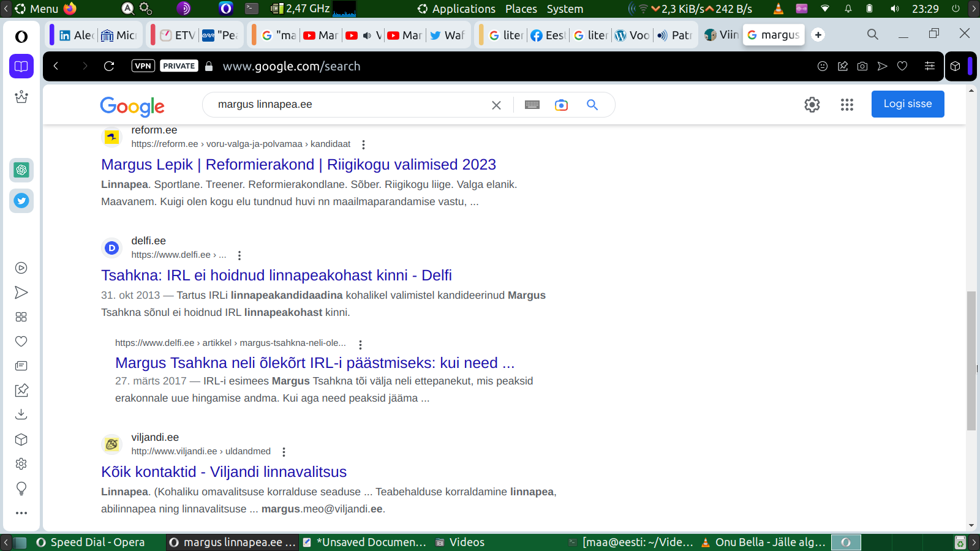Click the page vertical scrollbar thumb
Viewport: 980px width, 551px height.
(971, 361)
